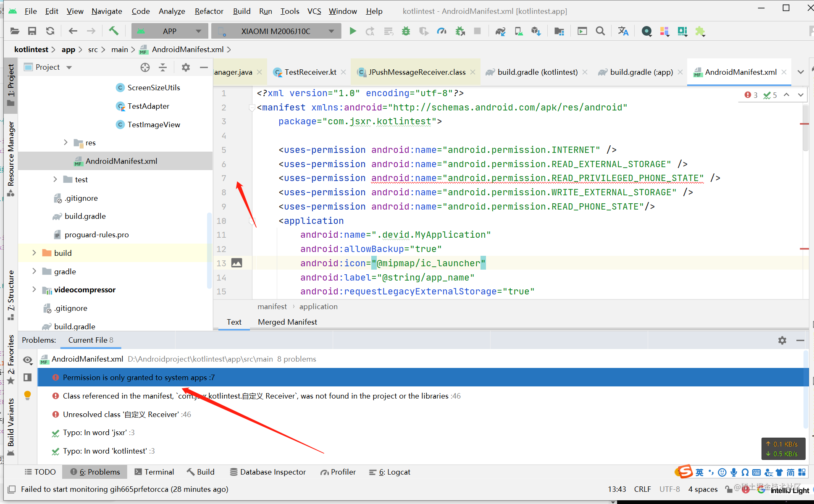Image resolution: width=814 pixels, height=504 pixels.
Task: Sync project with Gradle files elephant icon
Action: (x=500, y=31)
